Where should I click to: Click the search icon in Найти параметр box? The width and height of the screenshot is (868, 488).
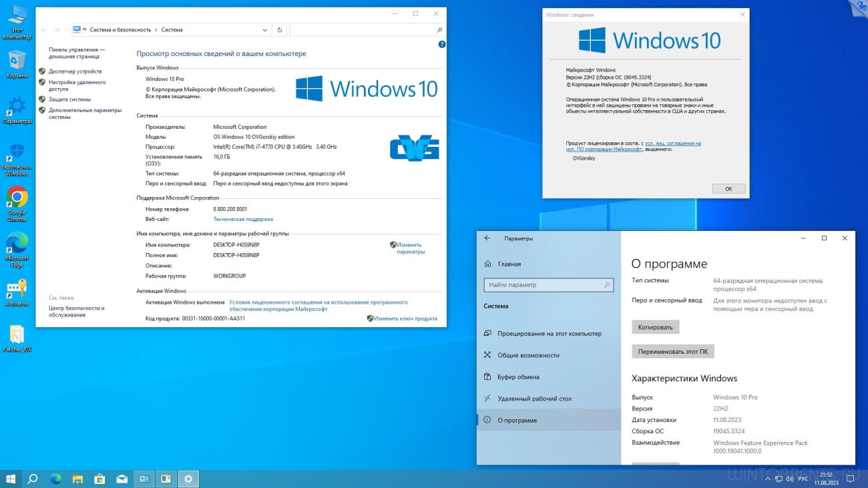coord(607,285)
